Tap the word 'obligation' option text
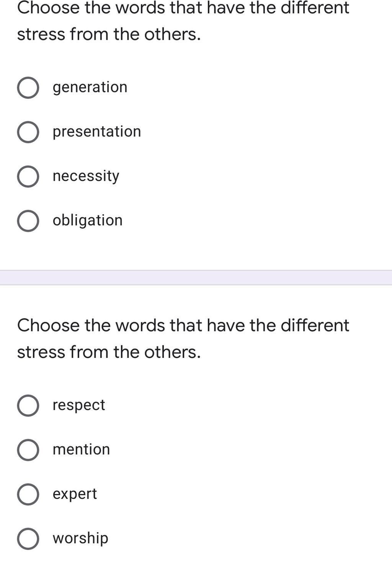 point(88,220)
